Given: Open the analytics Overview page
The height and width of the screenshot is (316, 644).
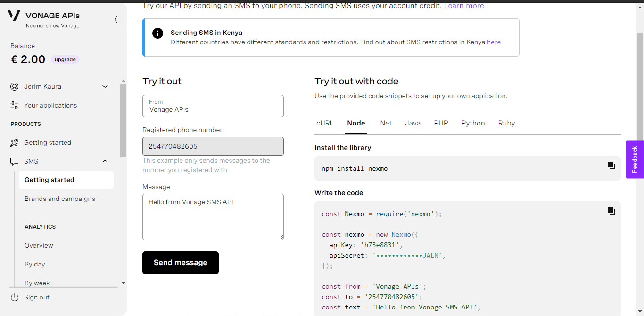Looking at the screenshot, I should (39, 246).
